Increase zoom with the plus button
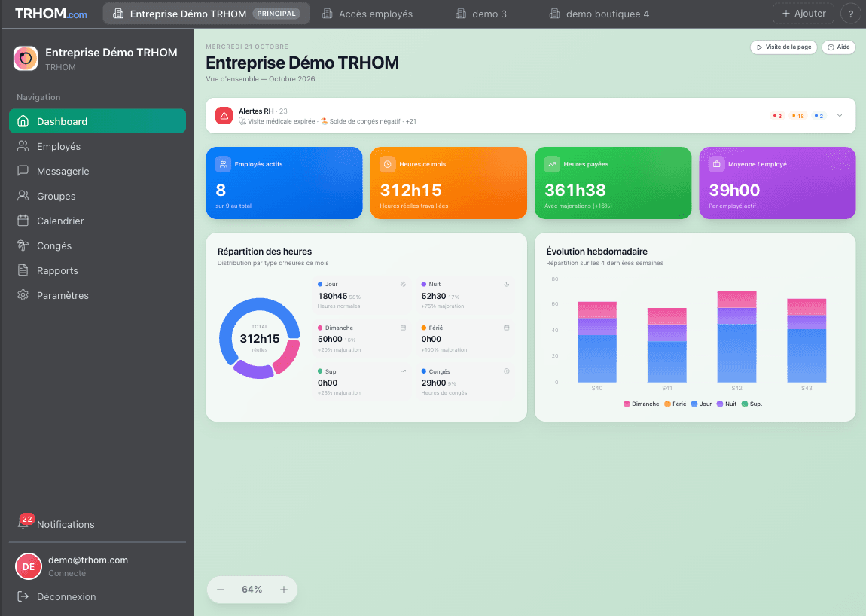The height and width of the screenshot is (616, 866). point(284,590)
